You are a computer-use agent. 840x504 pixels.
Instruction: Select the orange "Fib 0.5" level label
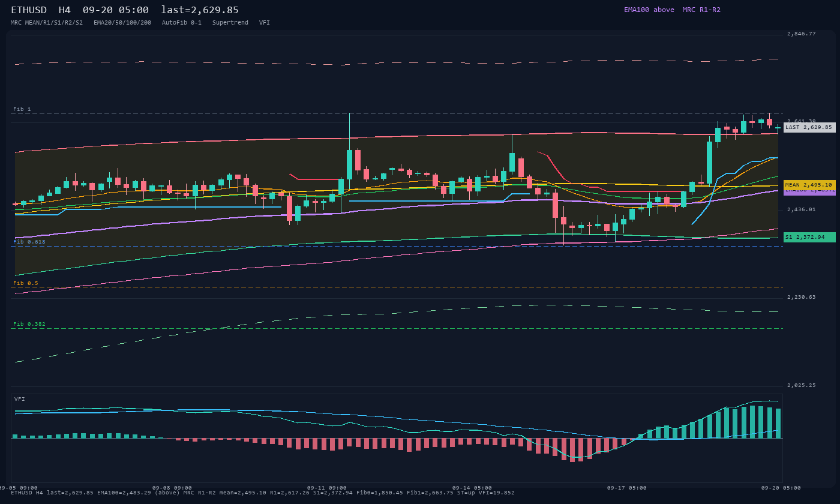(x=26, y=283)
